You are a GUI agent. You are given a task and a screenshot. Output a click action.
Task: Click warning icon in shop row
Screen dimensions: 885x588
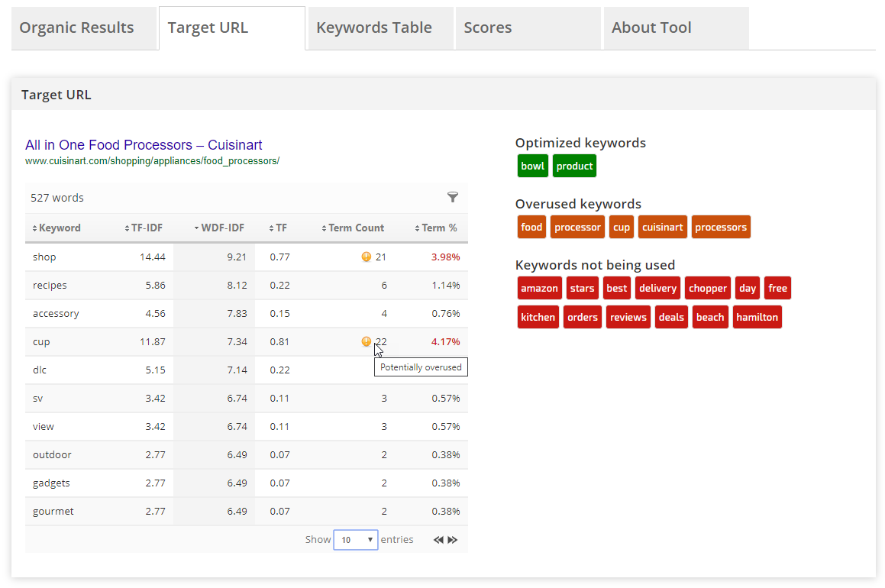click(366, 257)
